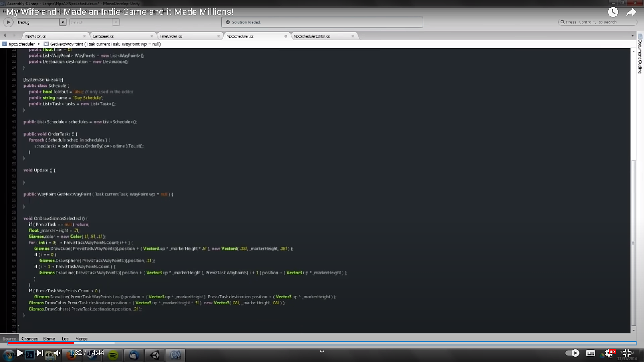Switch to the TimeCycler.cs tab
Viewport: 644px width, 362px height.
(x=171, y=36)
